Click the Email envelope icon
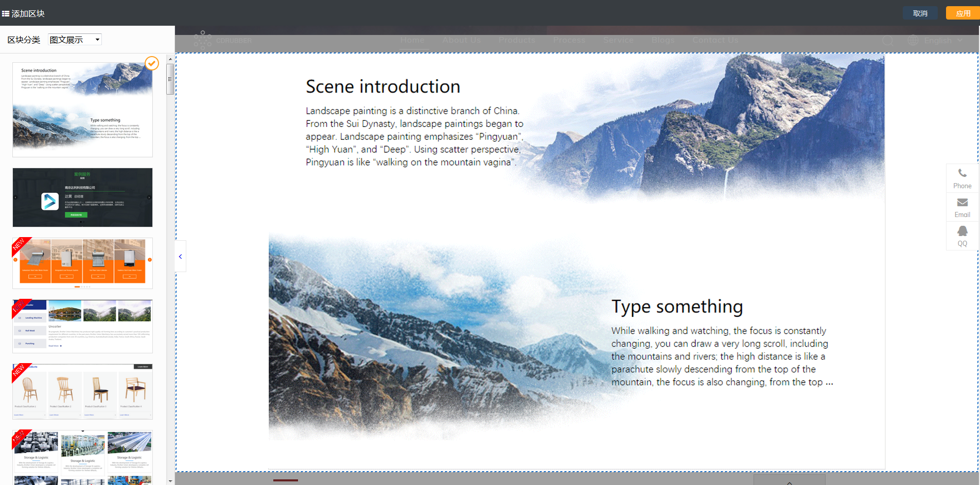 (x=962, y=203)
